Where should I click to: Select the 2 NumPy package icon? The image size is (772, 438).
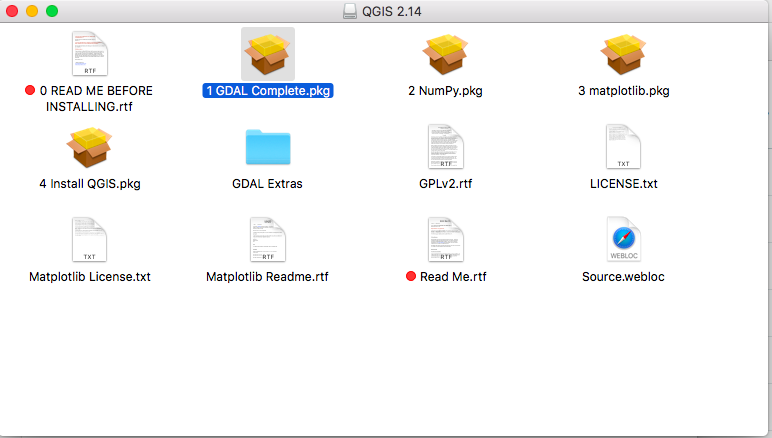pyautogui.click(x=446, y=54)
